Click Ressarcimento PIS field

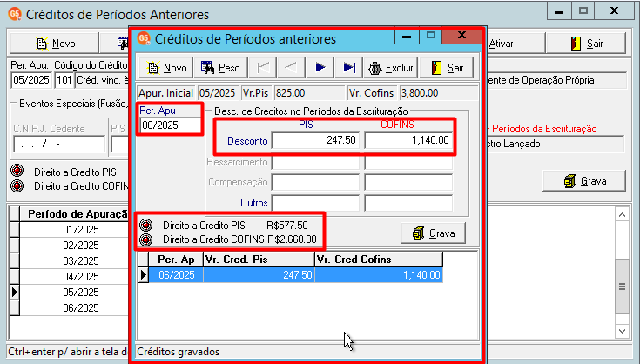pos(315,163)
